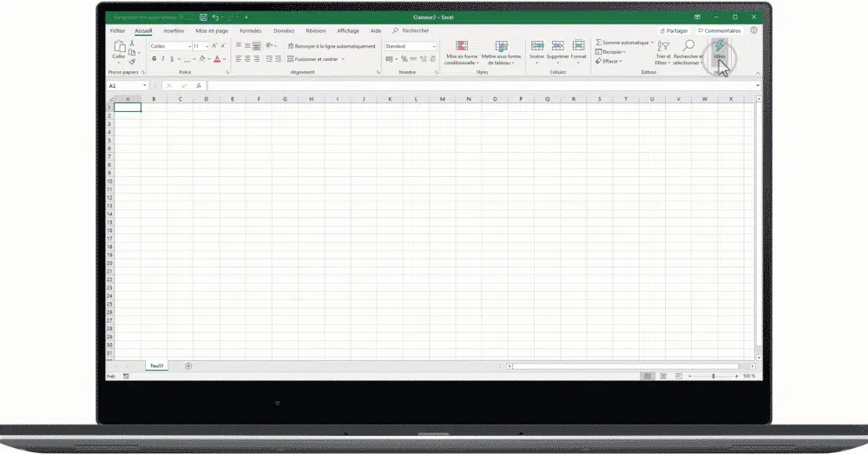The image size is (868, 454).
Task: Open the underline style dropdown arrow
Action: tap(179, 59)
